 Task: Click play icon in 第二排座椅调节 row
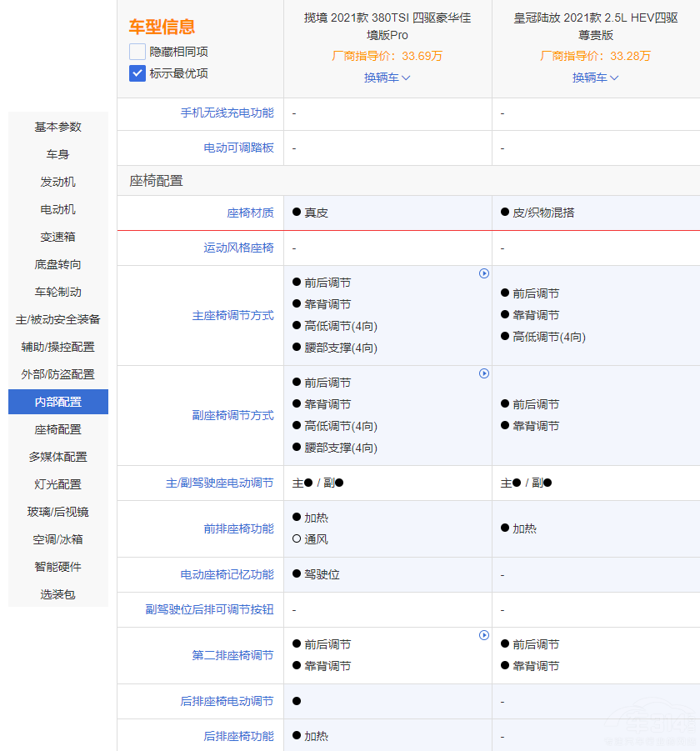click(x=484, y=635)
